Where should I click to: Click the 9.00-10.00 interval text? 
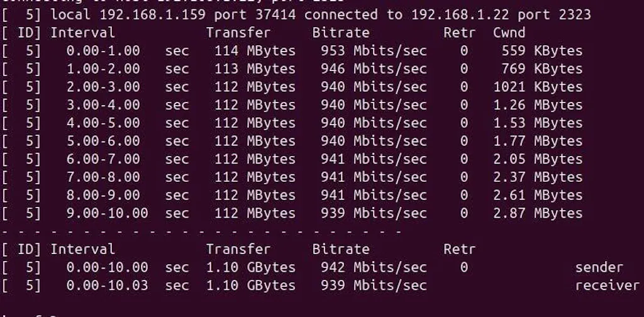[x=107, y=213]
